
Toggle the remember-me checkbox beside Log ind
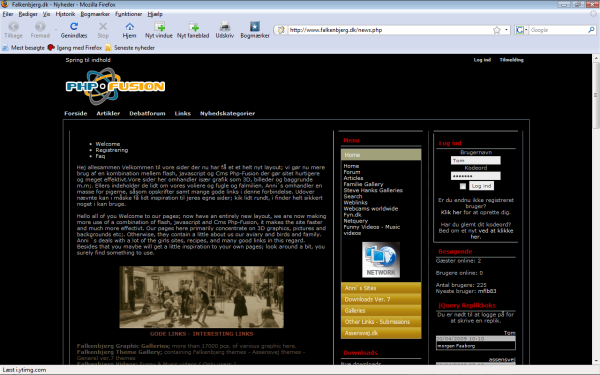tap(463, 186)
